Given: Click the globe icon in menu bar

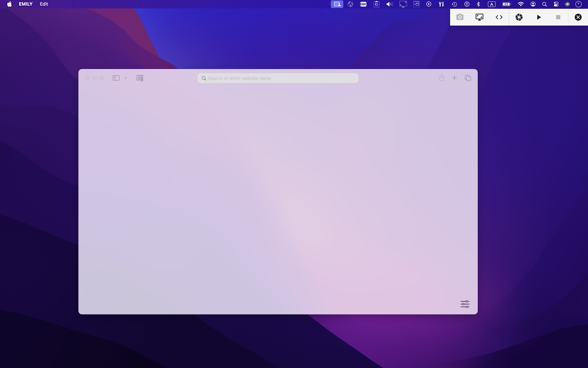Looking at the screenshot, I should click(350, 4).
